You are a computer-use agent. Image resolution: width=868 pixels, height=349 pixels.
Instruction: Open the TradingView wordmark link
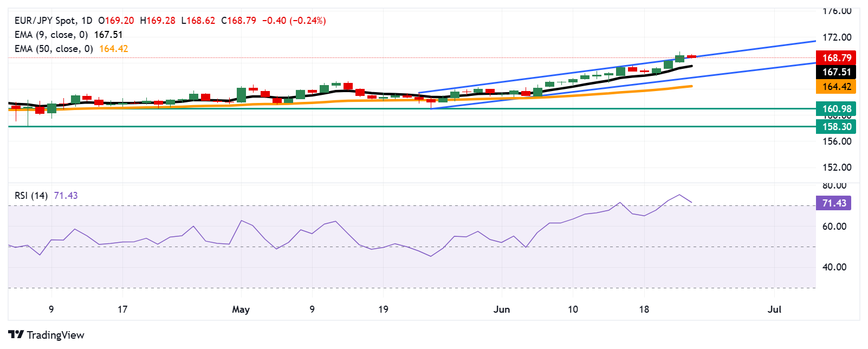[55, 335]
